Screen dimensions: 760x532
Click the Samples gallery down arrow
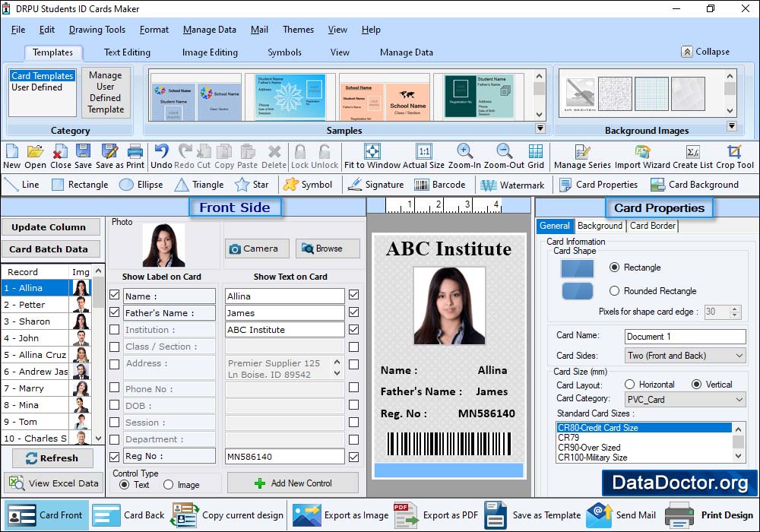(x=539, y=115)
